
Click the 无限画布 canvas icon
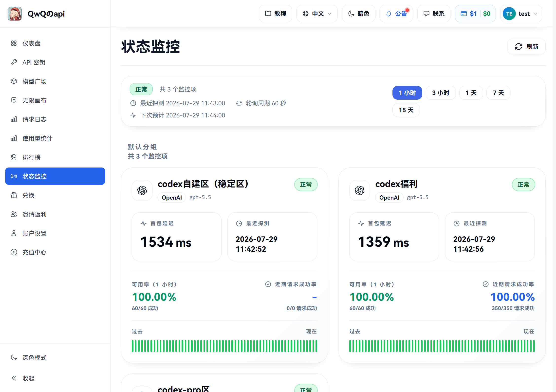tap(14, 100)
